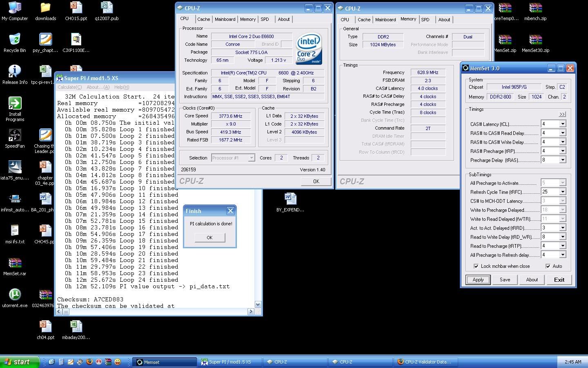Click OK button in left CPU-Z window
The height and width of the screenshot is (368, 588).
(316, 182)
